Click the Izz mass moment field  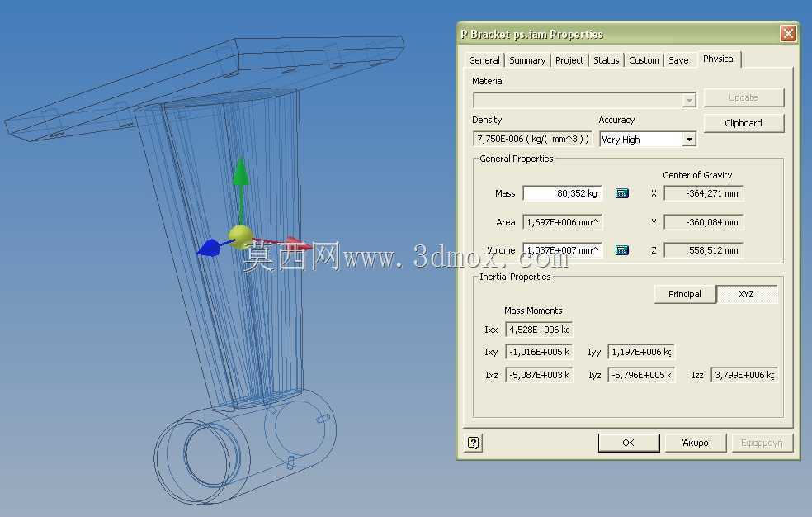click(744, 375)
